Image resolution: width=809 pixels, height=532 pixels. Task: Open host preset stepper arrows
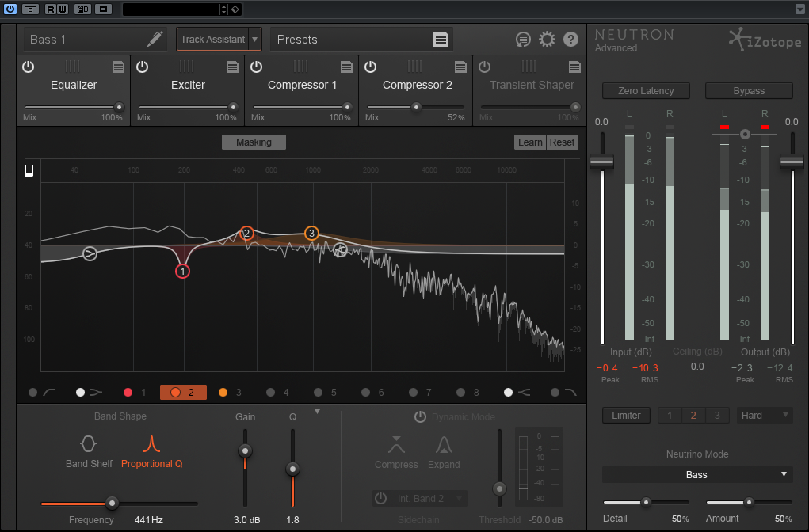coord(223,9)
